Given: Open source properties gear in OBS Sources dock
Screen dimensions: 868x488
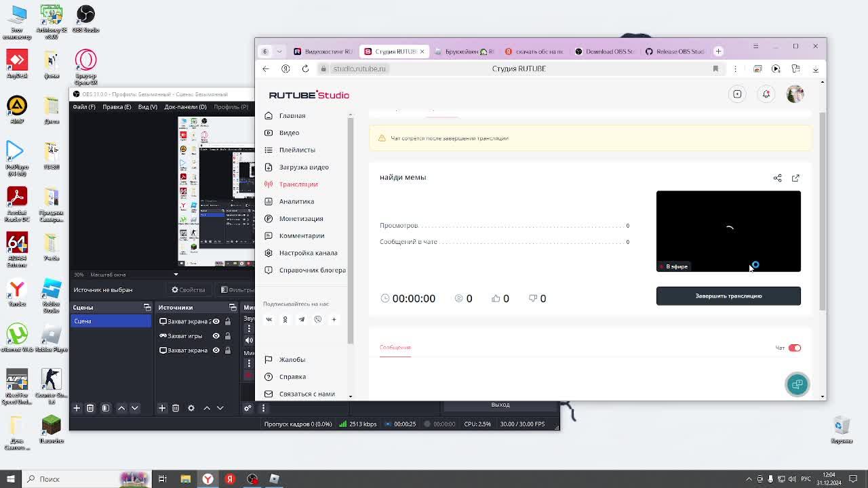Looking at the screenshot, I should point(191,408).
